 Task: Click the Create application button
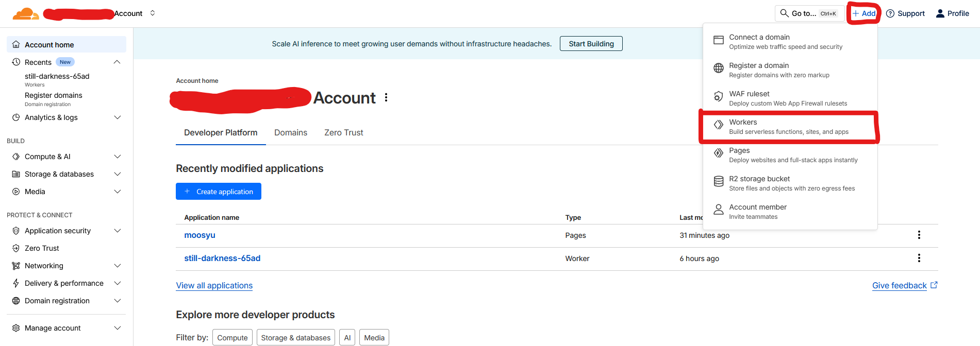(x=219, y=192)
